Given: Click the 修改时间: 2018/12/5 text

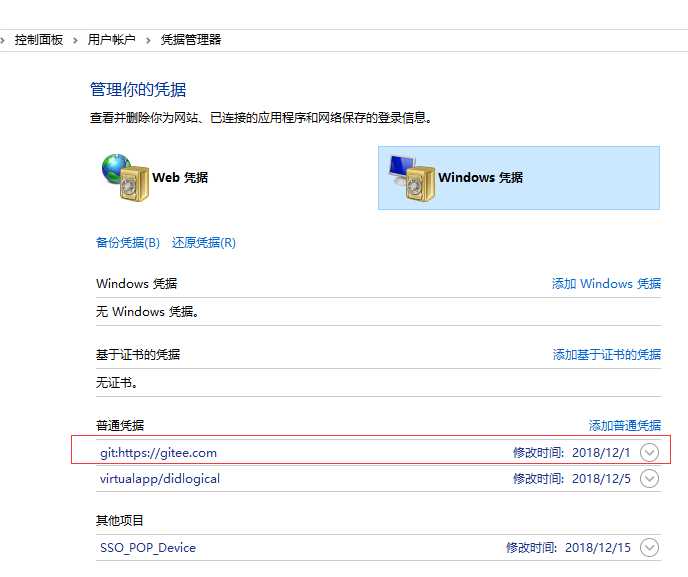Looking at the screenshot, I should coord(572,479).
